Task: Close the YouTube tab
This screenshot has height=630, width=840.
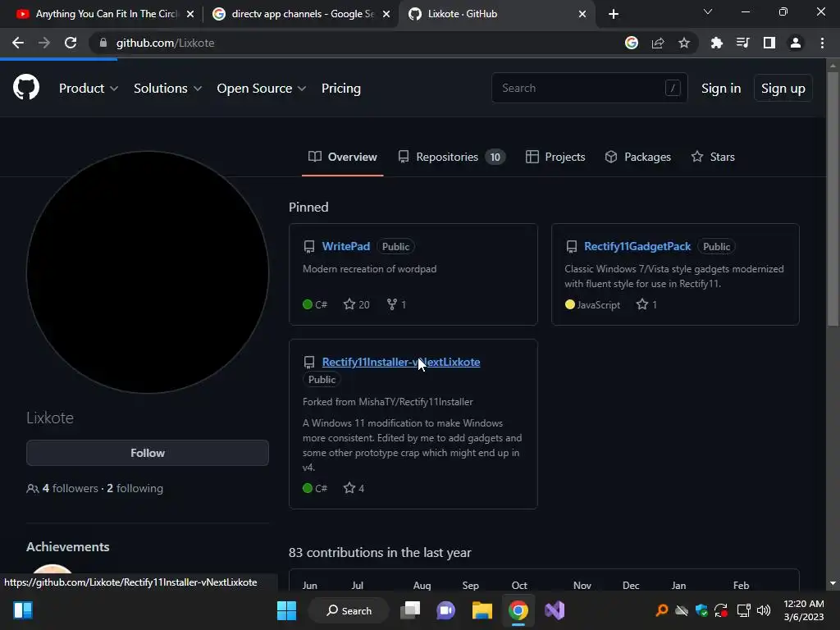Action: pos(190,14)
